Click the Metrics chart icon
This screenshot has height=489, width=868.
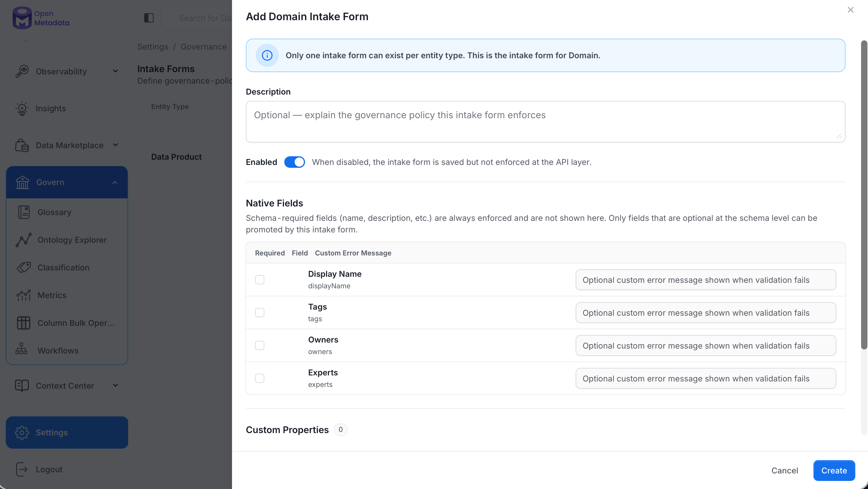pyautogui.click(x=24, y=295)
